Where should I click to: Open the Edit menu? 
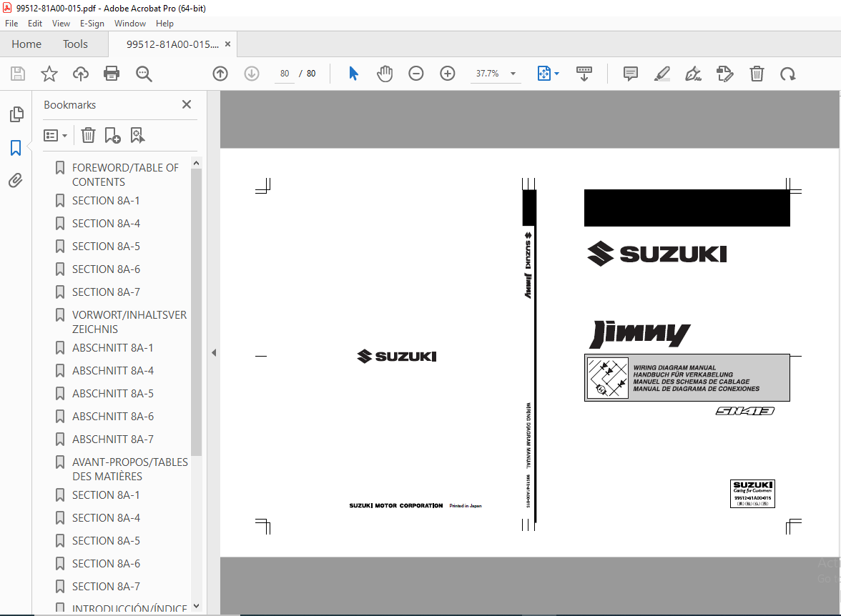point(35,24)
